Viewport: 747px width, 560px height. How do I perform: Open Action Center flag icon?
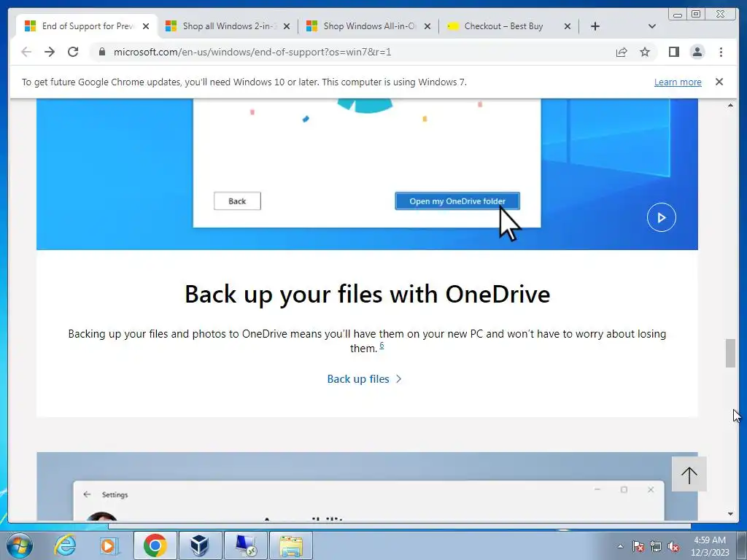pos(638,546)
